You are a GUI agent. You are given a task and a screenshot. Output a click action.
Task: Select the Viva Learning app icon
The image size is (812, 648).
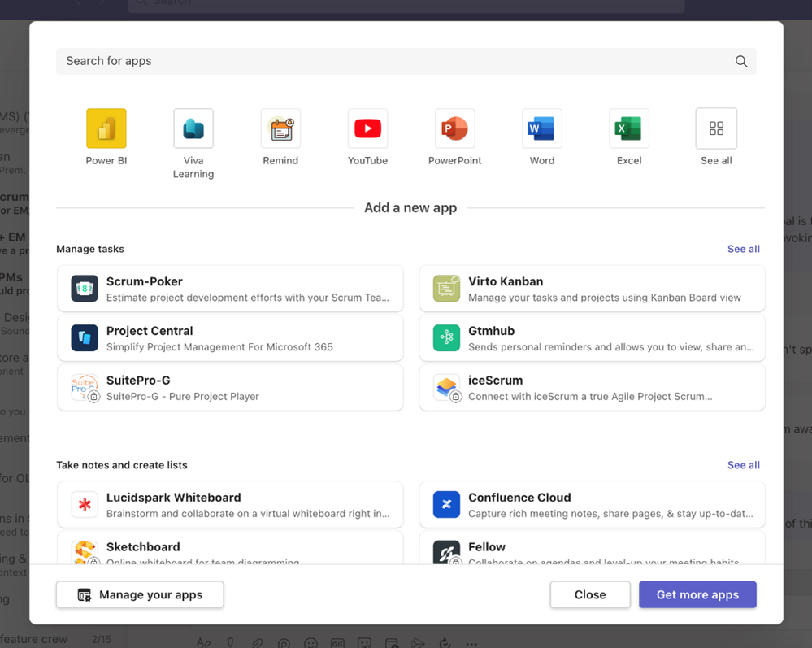click(x=193, y=128)
